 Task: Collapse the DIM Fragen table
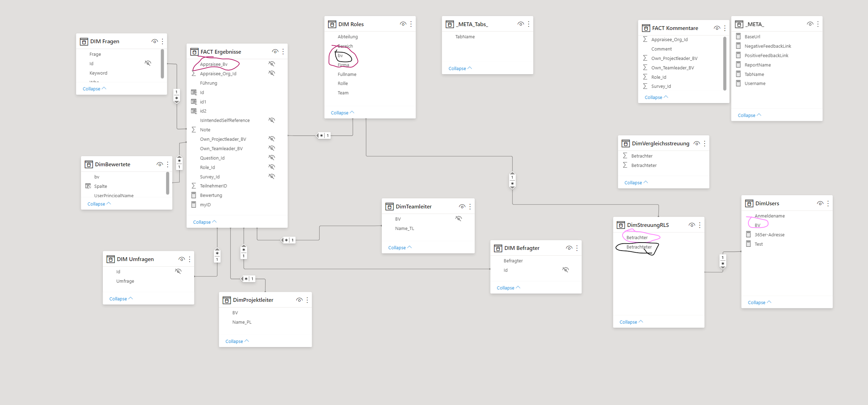point(94,89)
